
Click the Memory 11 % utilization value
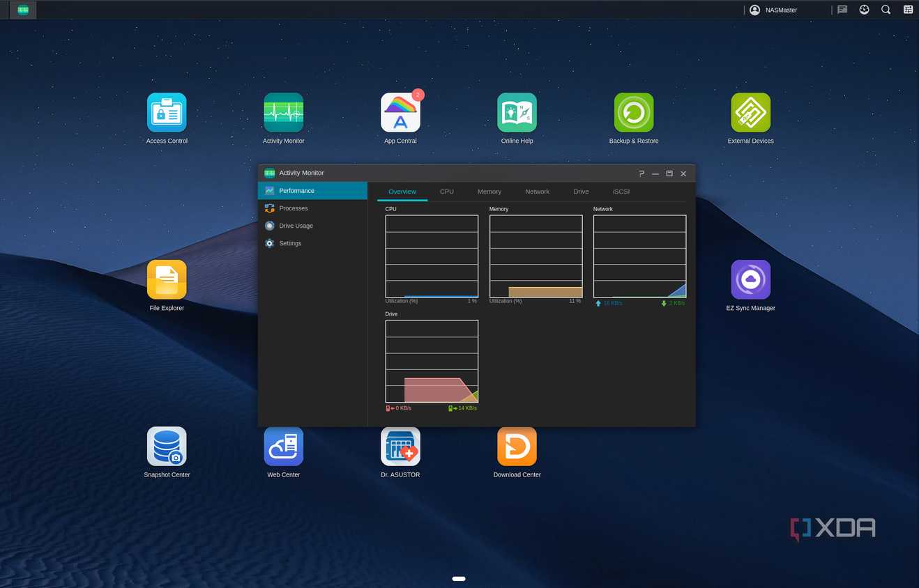[x=575, y=301]
